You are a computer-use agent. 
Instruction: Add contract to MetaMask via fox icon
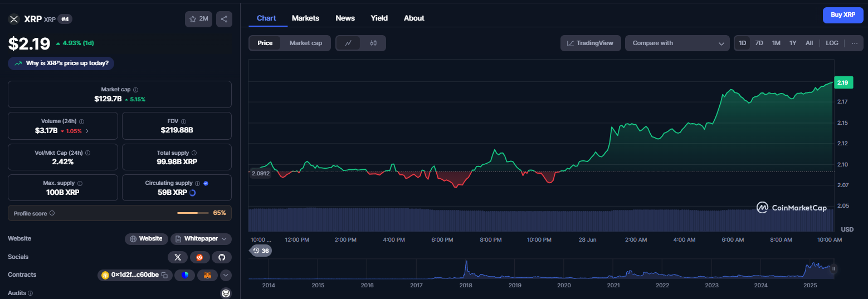pyautogui.click(x=207, y=275)
